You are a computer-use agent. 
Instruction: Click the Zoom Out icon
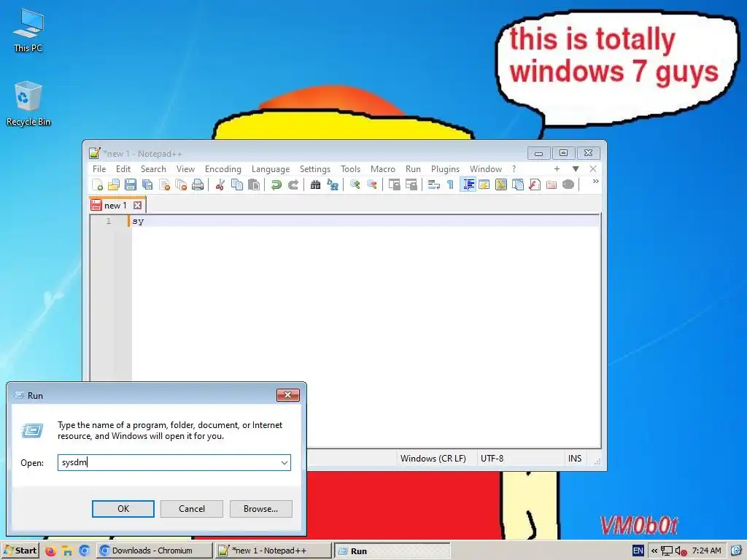(371, 184)
